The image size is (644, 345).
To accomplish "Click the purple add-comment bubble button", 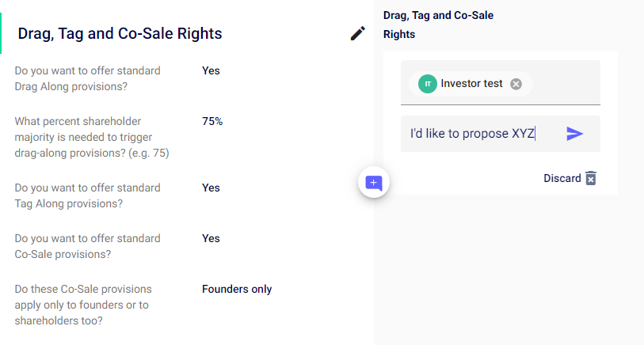I will click(x=374, y=183).
